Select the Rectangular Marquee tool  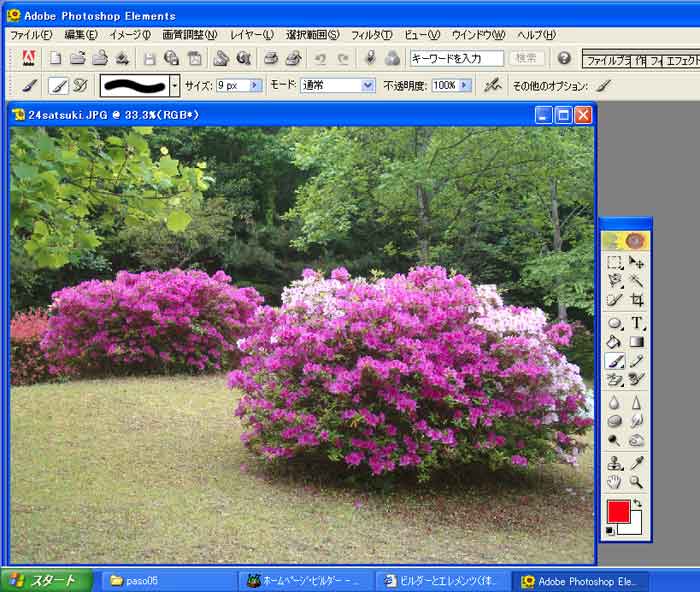614,263
